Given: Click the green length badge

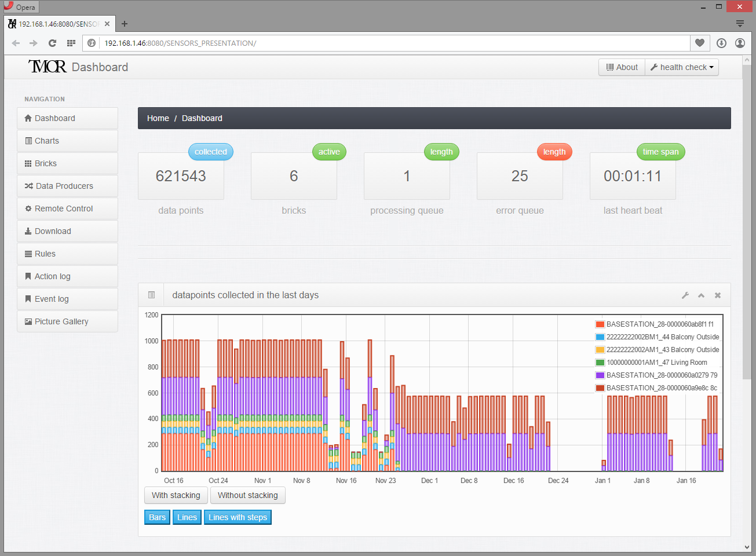Looking at the screenshot, I should (441, 152).
